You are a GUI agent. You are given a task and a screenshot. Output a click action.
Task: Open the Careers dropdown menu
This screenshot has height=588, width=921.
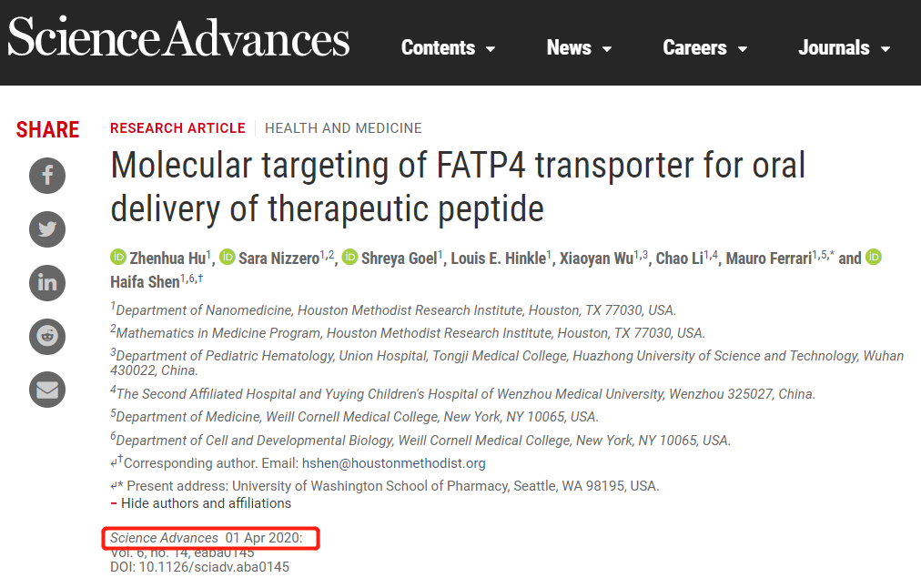coord(704,47)
